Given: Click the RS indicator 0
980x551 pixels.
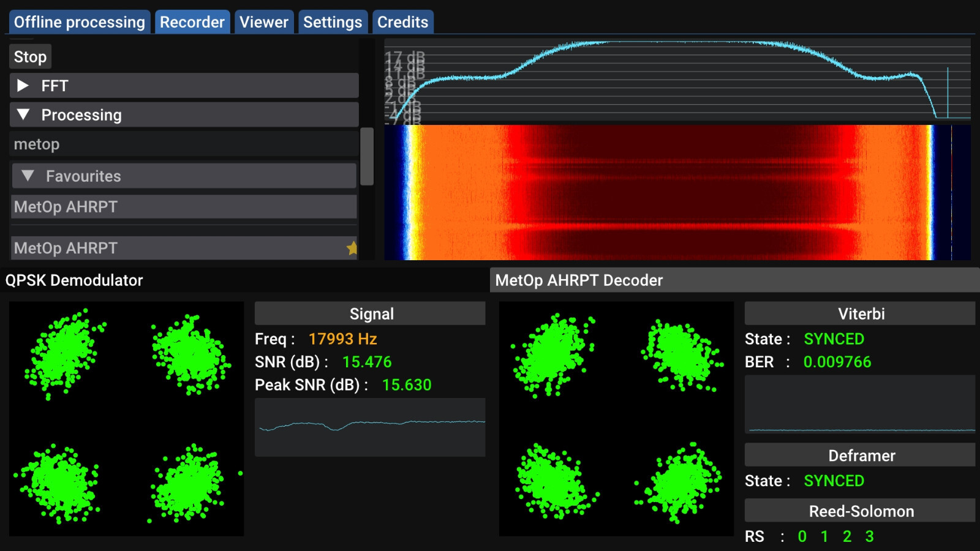Looking at the screenshot, I should click(x=802, y=536).
